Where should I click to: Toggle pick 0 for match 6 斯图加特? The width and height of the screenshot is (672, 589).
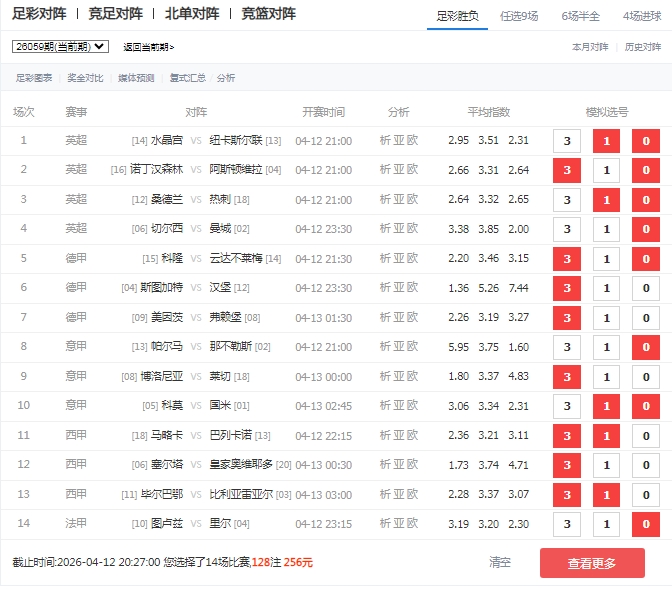[645, 288]
